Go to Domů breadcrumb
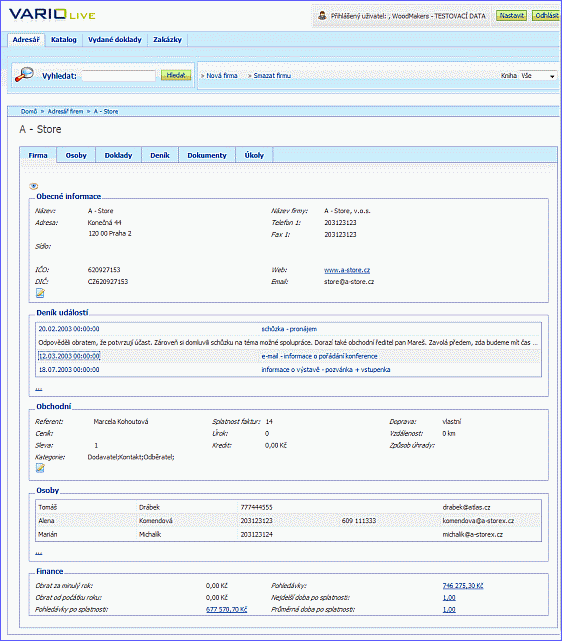562x641 pixels. [x=29, y=111]
